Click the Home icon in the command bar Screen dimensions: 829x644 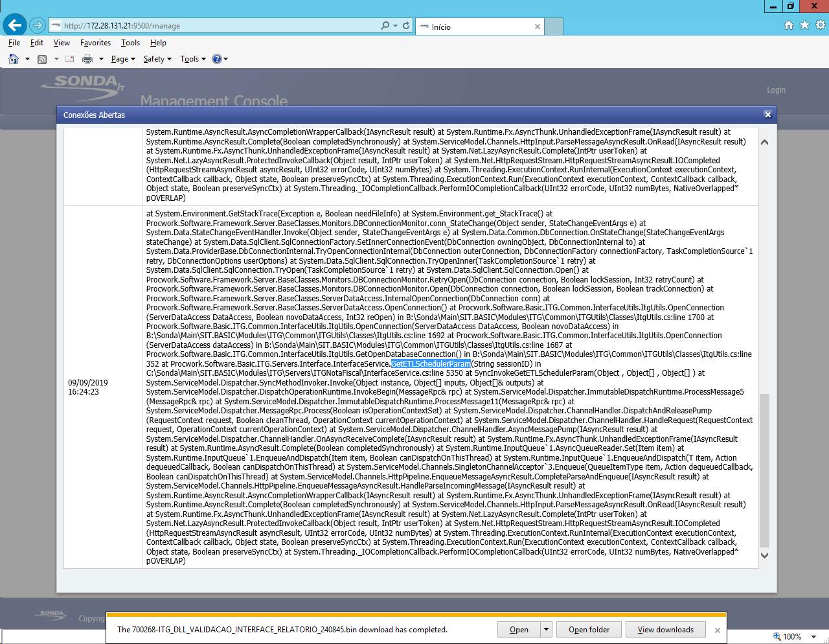(14, 59)
